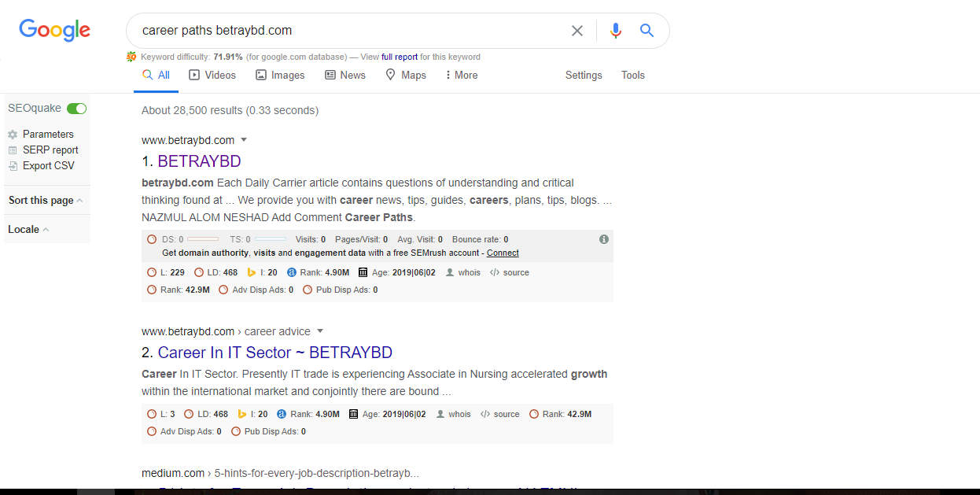Open search Settings
Image resolution: width=980 pixels, height=495 pixels.
(x=584, y=76)
